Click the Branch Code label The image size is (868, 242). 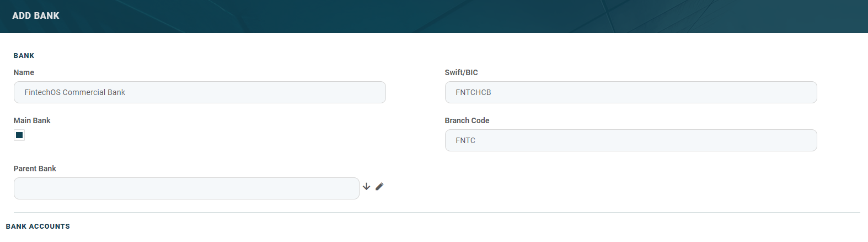tap(467, 120)
